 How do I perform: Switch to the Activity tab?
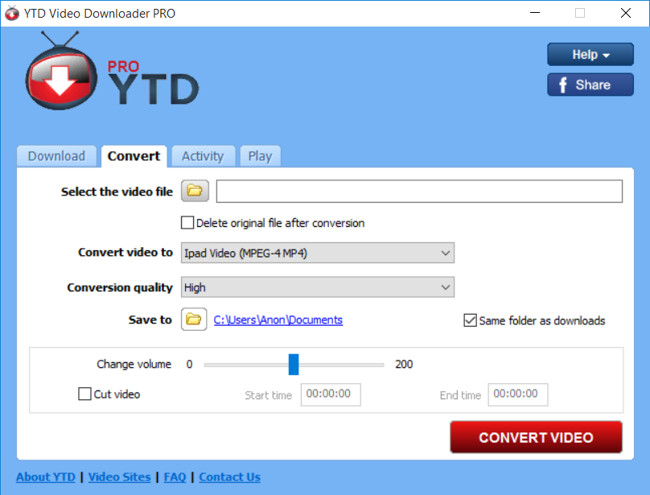pos(203,156)
